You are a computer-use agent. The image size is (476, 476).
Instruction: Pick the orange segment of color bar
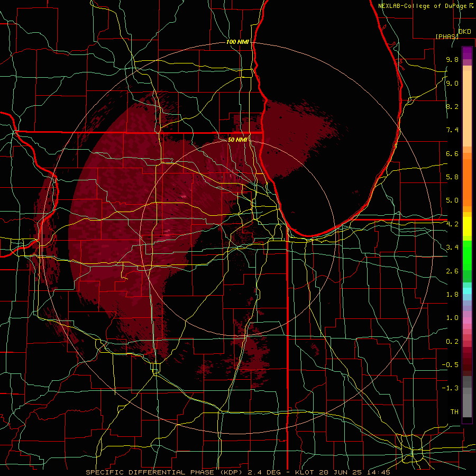467,182
